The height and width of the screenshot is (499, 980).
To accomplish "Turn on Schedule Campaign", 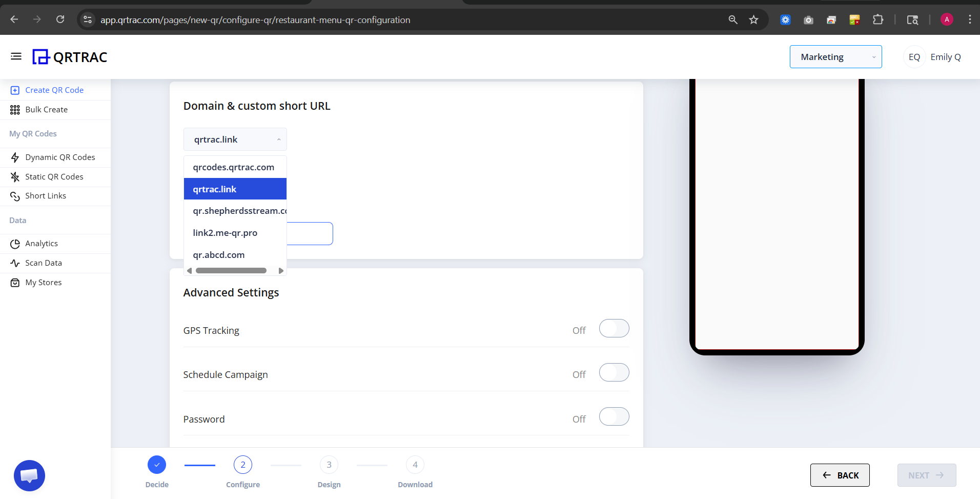I will tap(614, 372).
